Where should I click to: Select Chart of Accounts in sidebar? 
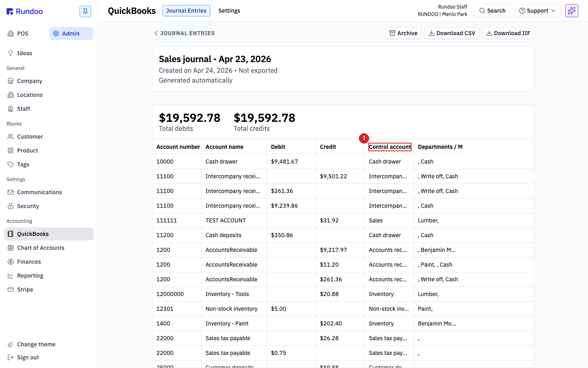click(x=49, y=248)
